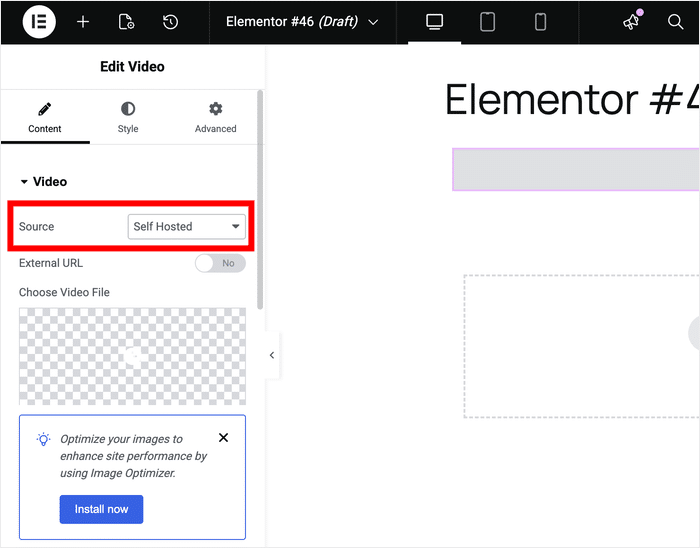Open the Elementor #46 (Draft) document dropdown
The image size is (700, 548).
[x=302, y=21]
